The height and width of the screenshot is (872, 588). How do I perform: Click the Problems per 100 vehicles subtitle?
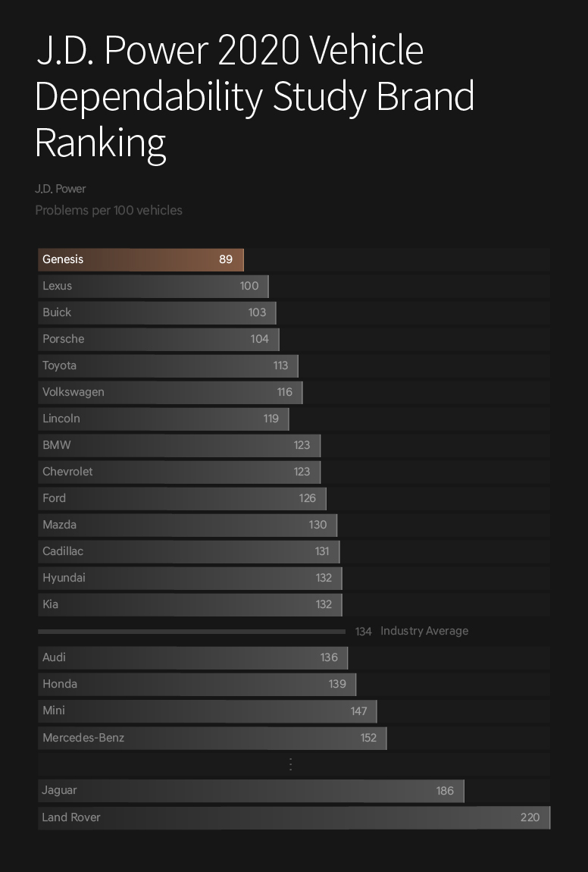(x=108, y=210)
